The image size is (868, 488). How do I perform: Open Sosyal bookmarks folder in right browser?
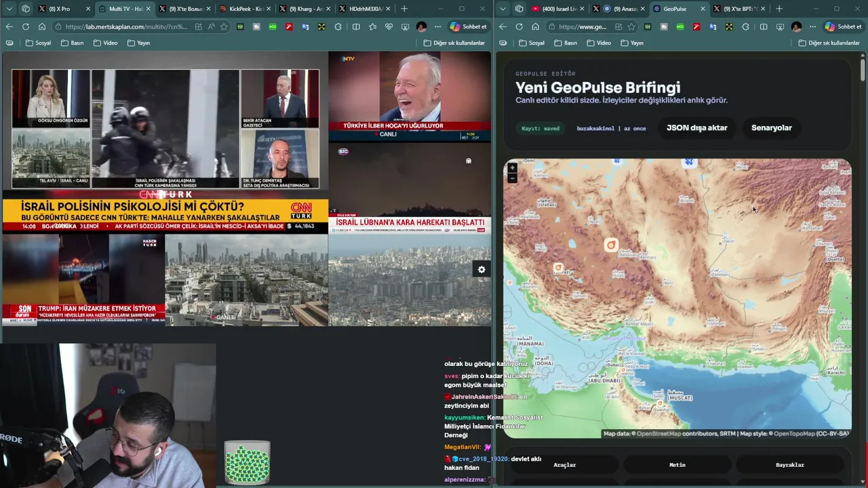(532, 43)
